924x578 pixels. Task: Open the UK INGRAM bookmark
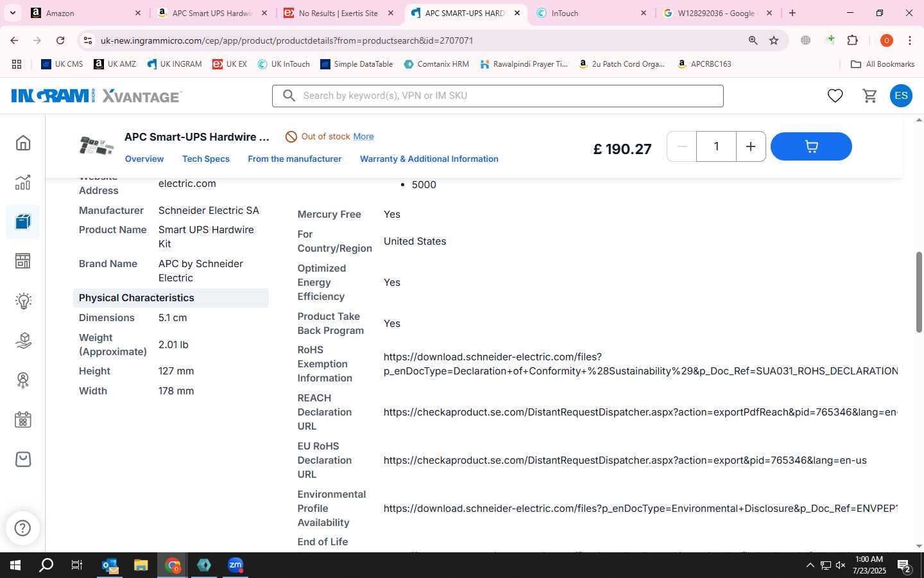[175, 64]
